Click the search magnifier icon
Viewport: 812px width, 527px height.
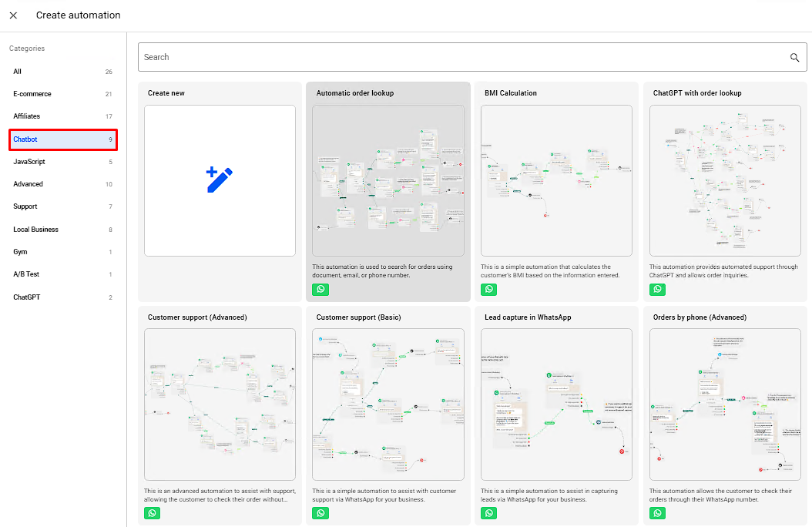pyautogui.click(x=794, y=57)
